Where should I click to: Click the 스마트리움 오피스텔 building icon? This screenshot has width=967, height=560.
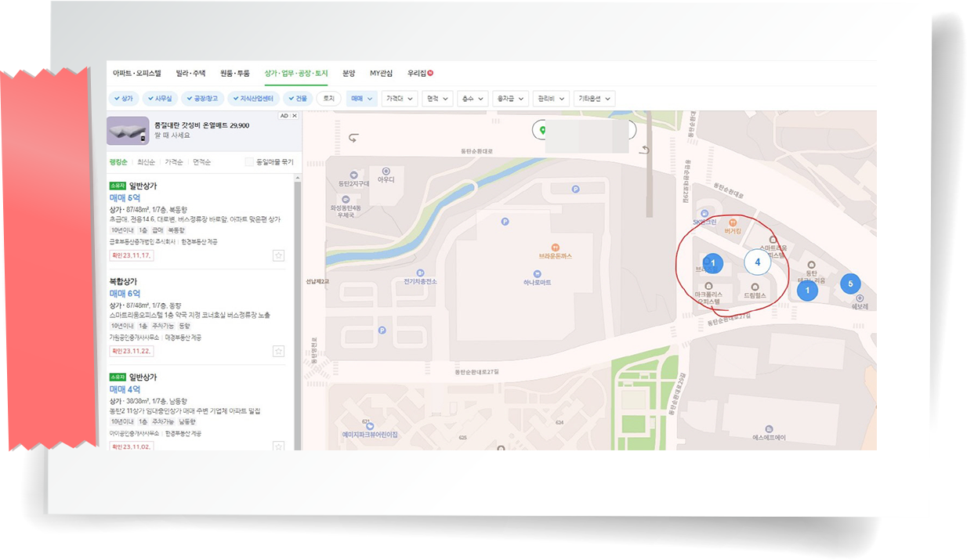[773, 240]
